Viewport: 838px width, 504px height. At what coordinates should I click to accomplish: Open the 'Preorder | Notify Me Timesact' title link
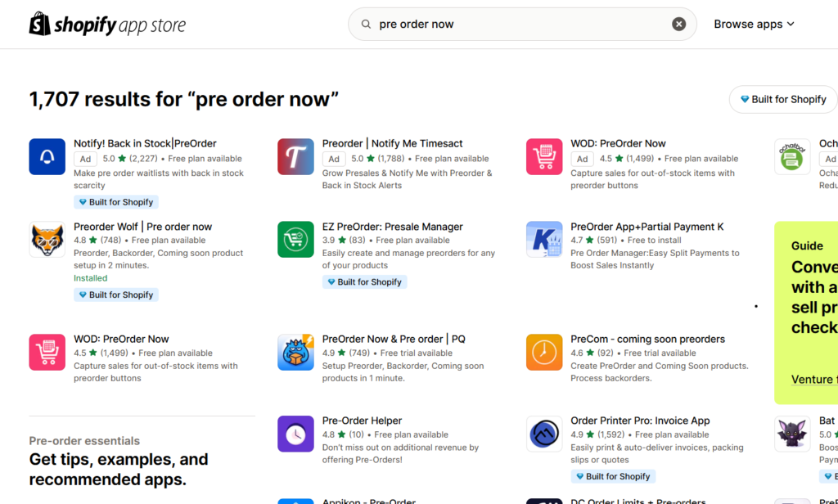392,143
